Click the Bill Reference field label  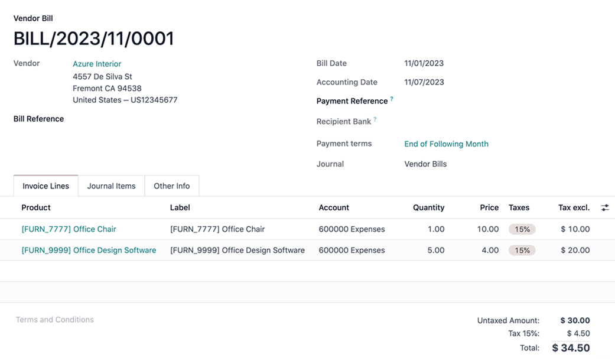click(38, 119)
